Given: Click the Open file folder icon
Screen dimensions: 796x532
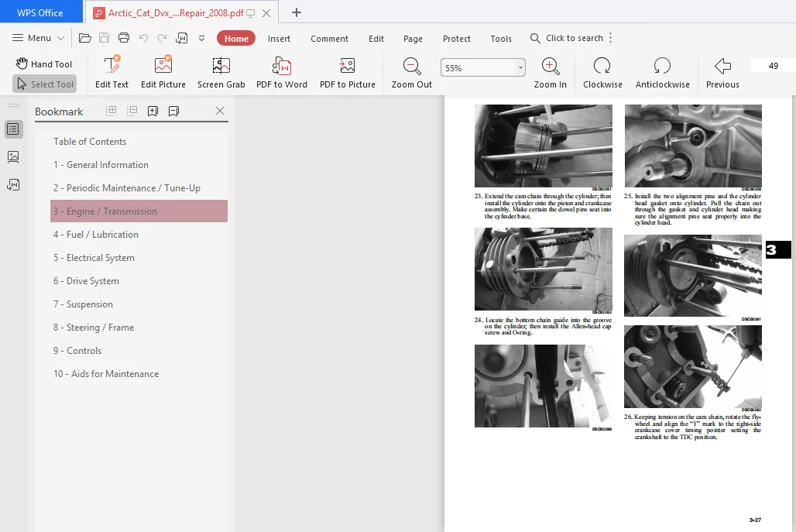Looking at the screenshot, I should point(84,38).
